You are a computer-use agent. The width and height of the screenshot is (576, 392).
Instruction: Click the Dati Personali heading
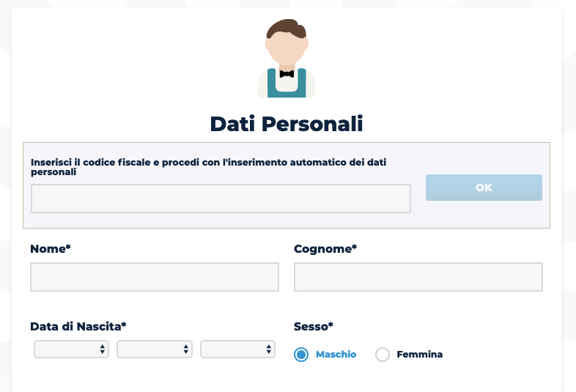point(287,124)
